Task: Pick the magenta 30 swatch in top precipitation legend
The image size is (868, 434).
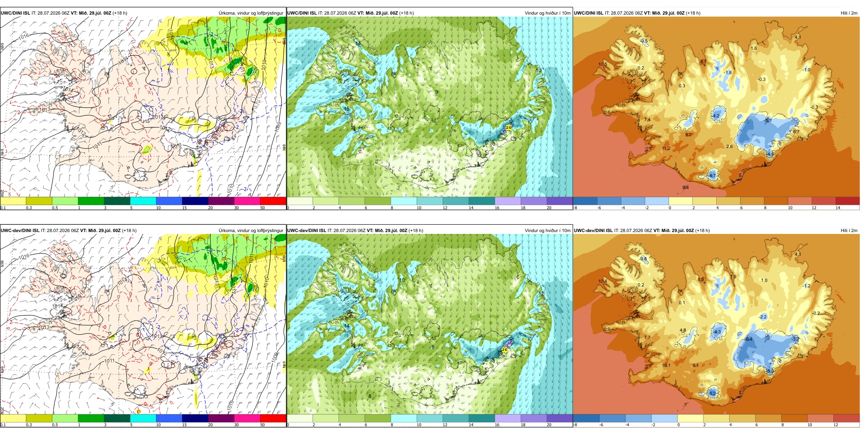Action: pos(247,201)
